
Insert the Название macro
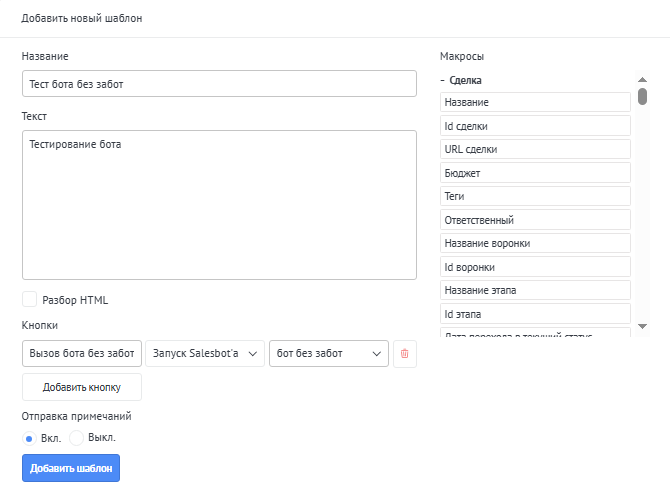click(535, 102)
